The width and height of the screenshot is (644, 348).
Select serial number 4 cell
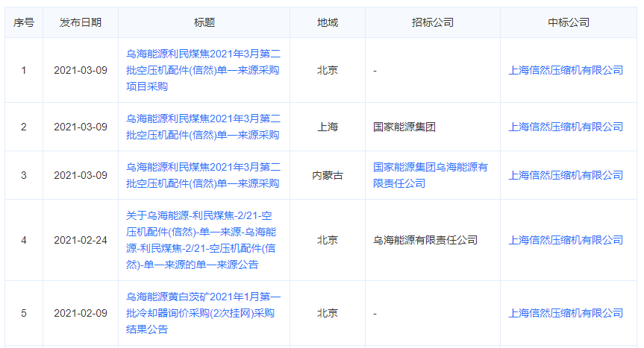pos(24,240)
